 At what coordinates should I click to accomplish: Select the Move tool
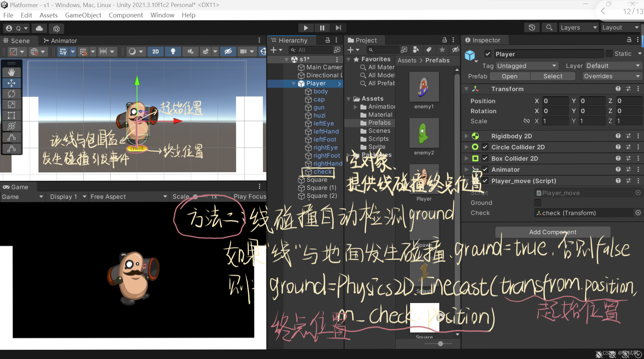(x=11, y=83)
